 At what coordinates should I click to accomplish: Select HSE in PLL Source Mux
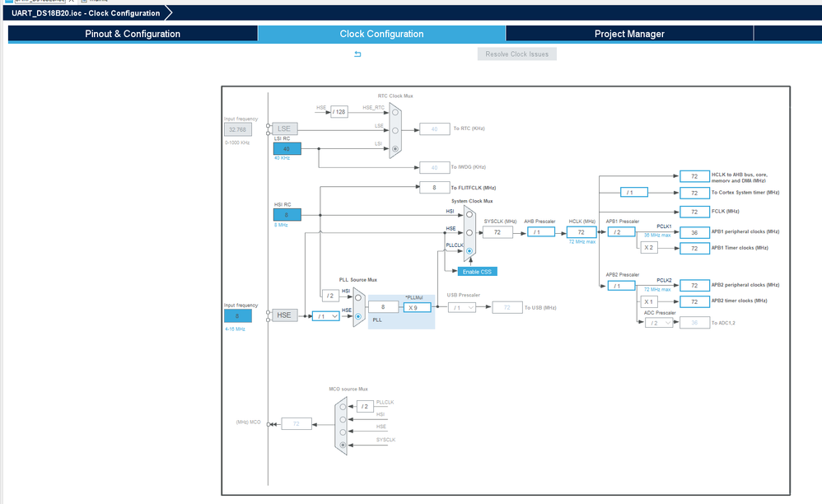coord(358,316)
